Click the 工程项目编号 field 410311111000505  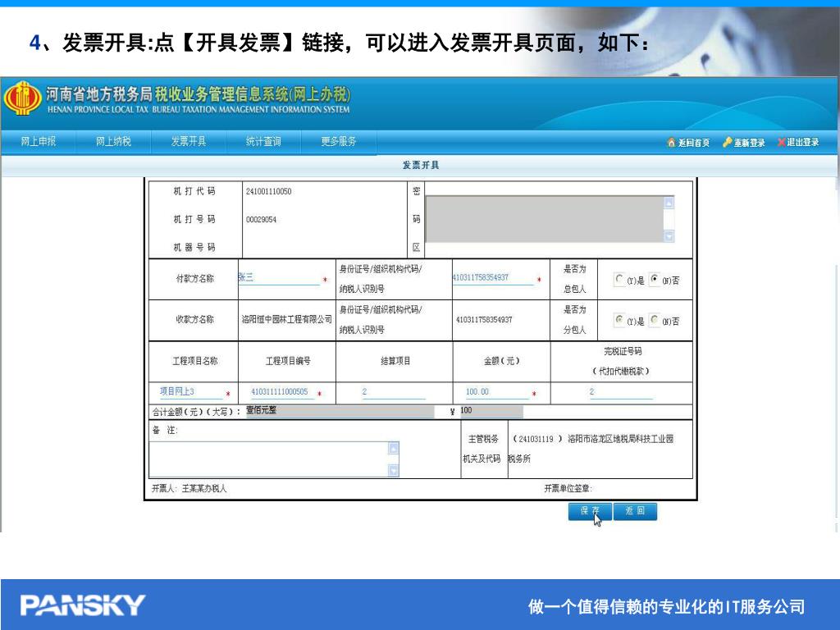282,392
